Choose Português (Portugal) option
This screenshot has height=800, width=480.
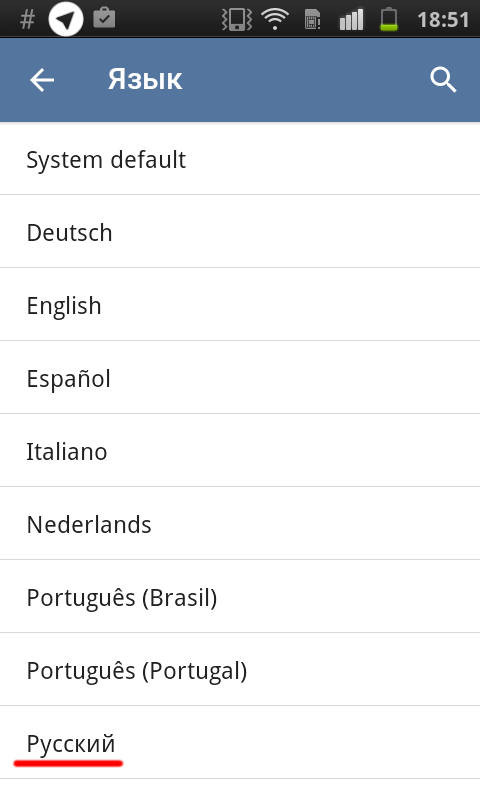click(240, 669)
